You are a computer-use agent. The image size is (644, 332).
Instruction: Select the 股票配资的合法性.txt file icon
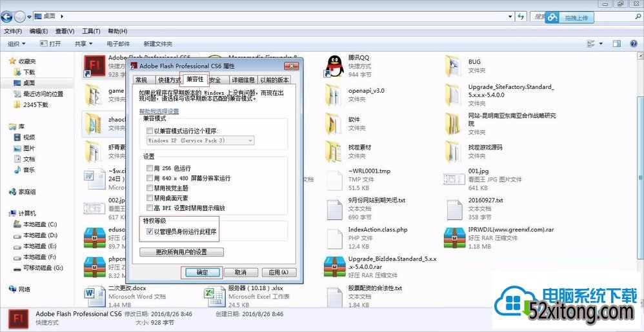334,297
